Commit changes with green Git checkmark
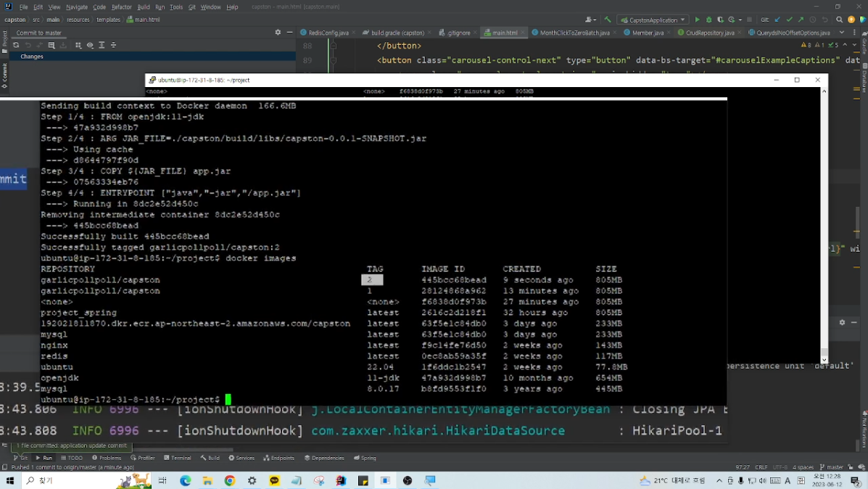Image resolution: width=868 pixels, height=489 pixels. point(789,20)
